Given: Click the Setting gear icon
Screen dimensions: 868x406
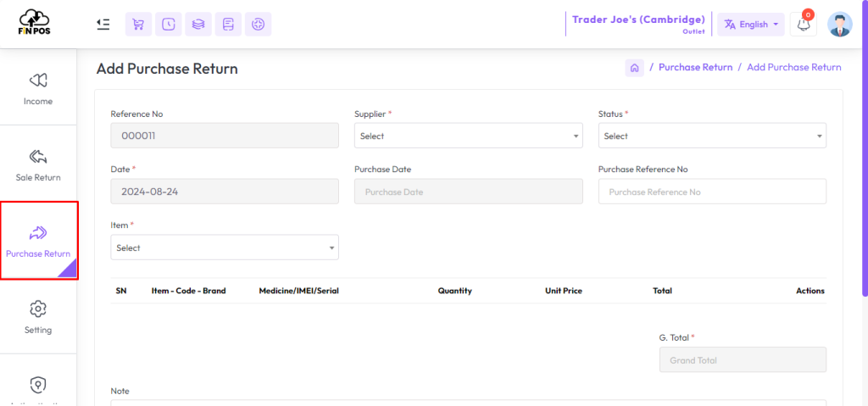Looking at the screenshot, I should 38,309.
